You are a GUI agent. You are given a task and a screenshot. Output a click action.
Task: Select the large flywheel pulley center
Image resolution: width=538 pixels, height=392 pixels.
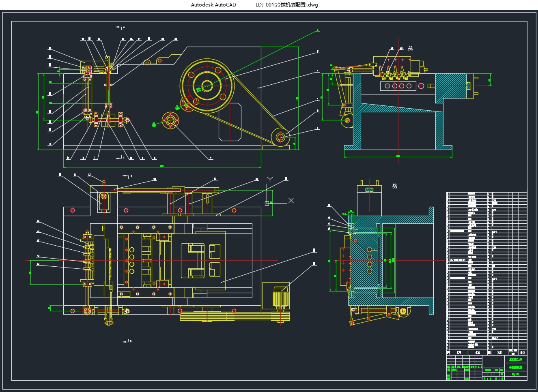click(207, 86)
